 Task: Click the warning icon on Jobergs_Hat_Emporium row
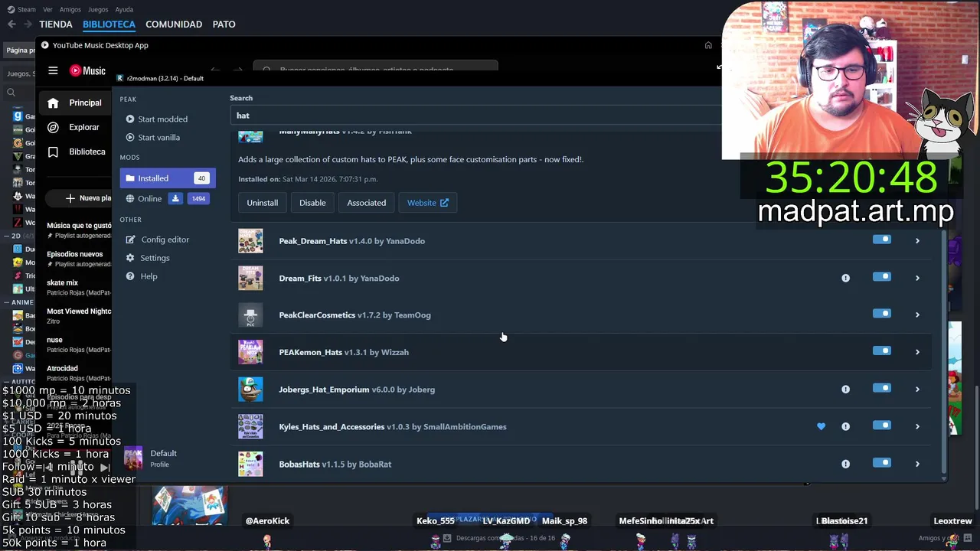click(x=845, y=390)
